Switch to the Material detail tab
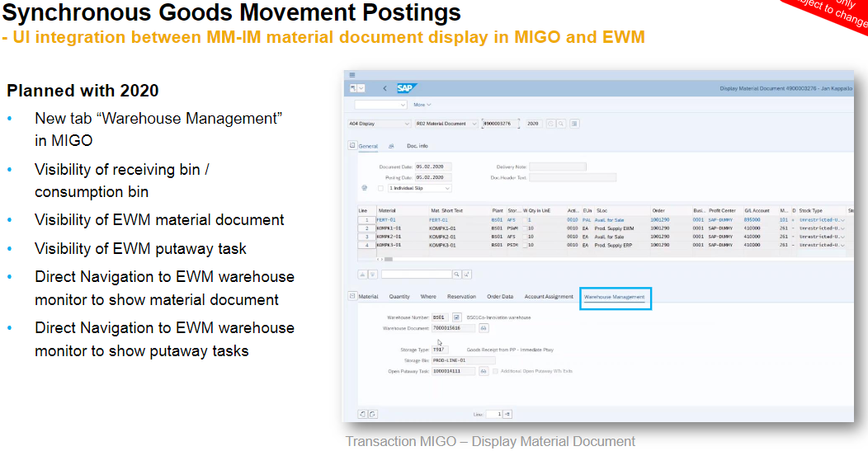The height and width of the screenshot is (451, 868). [x=368, y=297]
